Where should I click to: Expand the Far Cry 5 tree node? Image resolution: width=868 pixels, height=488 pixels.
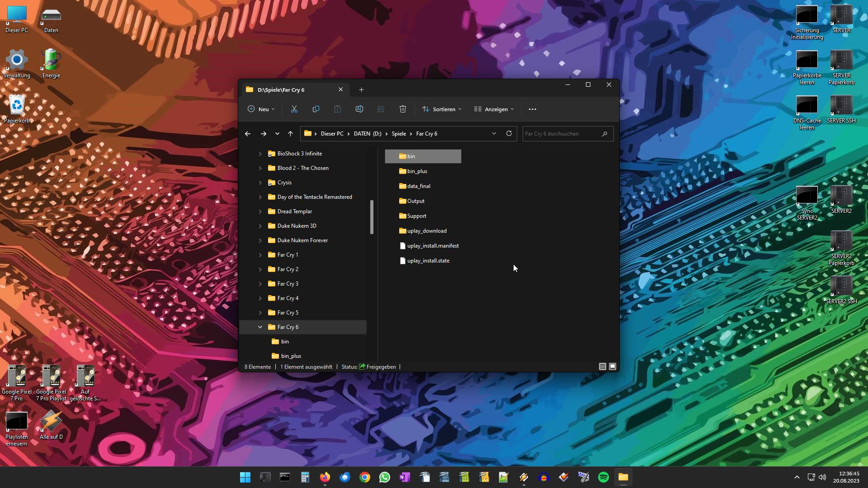point(260,313)
